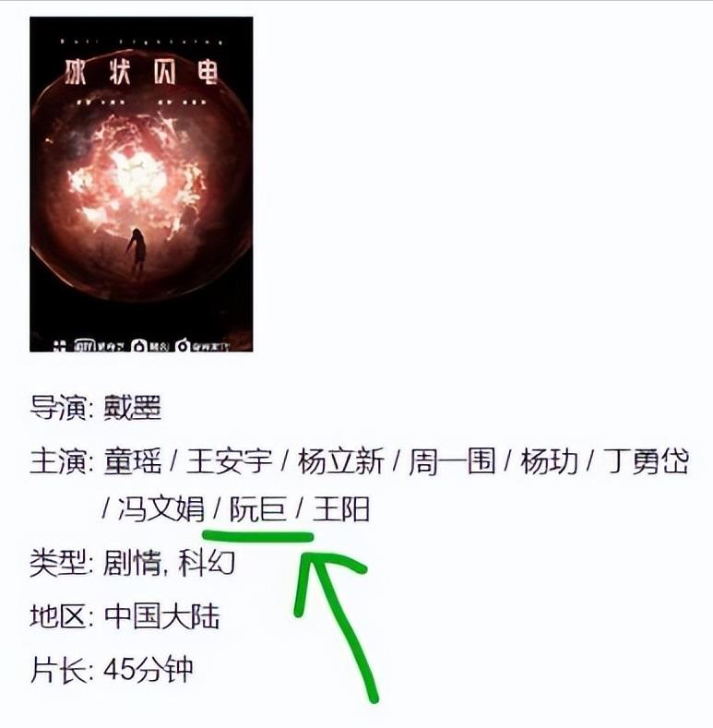Open the 球状闪电 poster thumbnail
The width and height of the screenshot is (713, 728).
click(141, 185)
